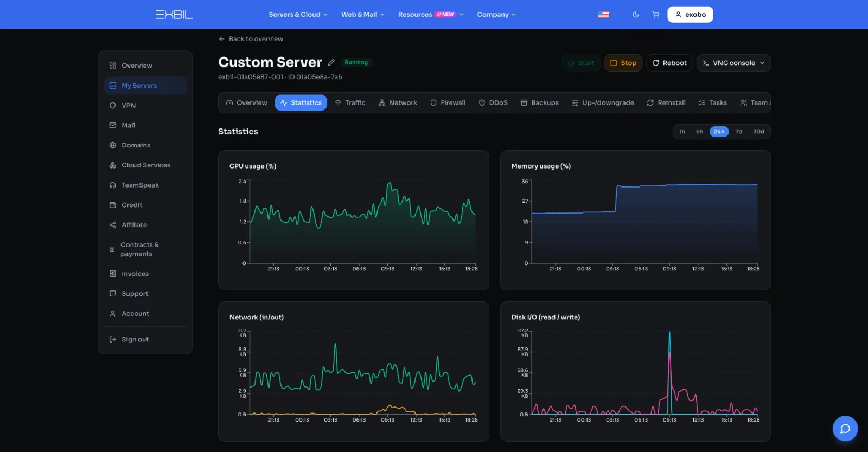Viewport: 868px width, 452px height.
Task: Expand Web & Mail menu
Action: point(363,15)
